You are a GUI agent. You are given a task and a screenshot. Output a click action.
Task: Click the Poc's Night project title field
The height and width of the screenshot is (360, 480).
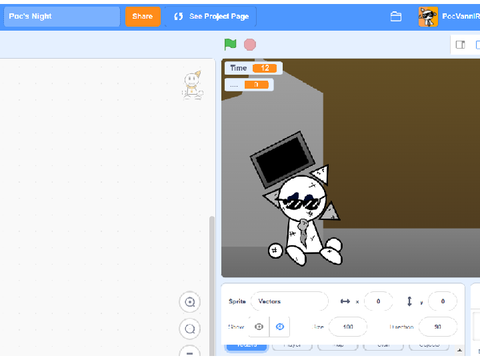click(62, 16)
